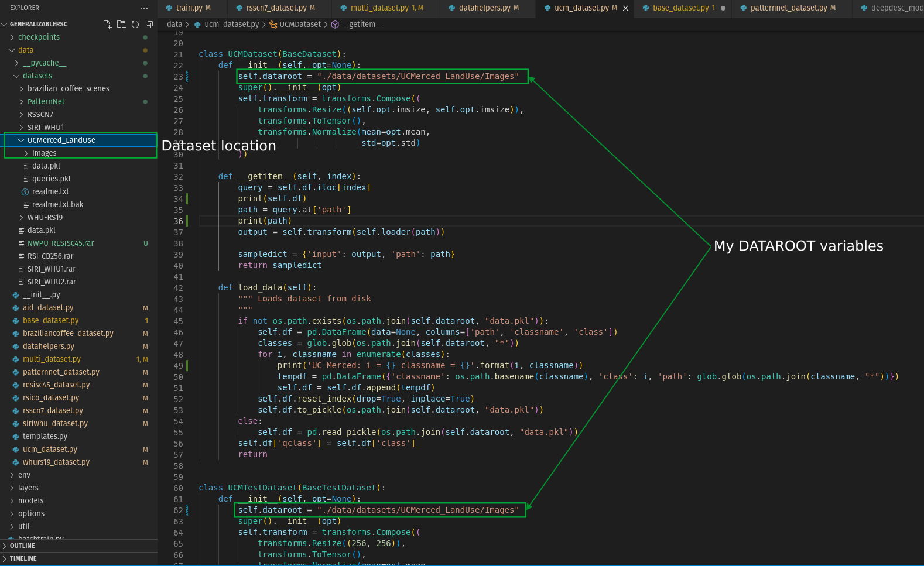Close the ucm_dataset.py editor tab
The width and height of the screenshot is (924, 566).
[x=625, y=8]
